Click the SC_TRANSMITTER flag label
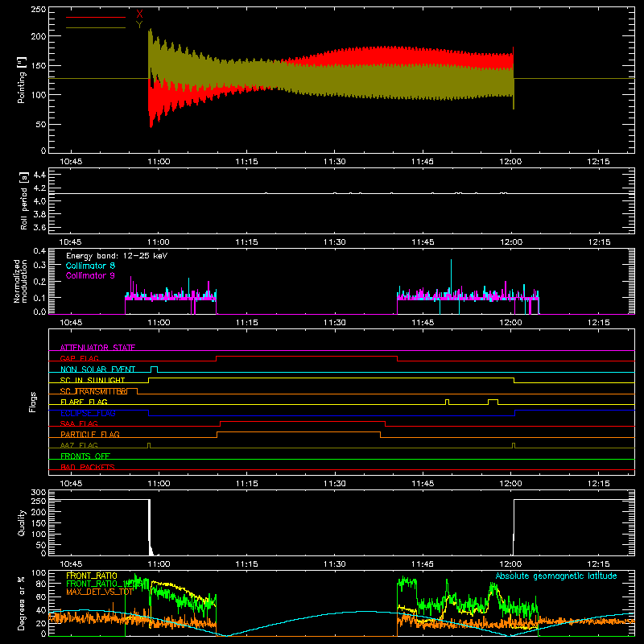Screen dimensions: 644x644 tap(94, 391)
